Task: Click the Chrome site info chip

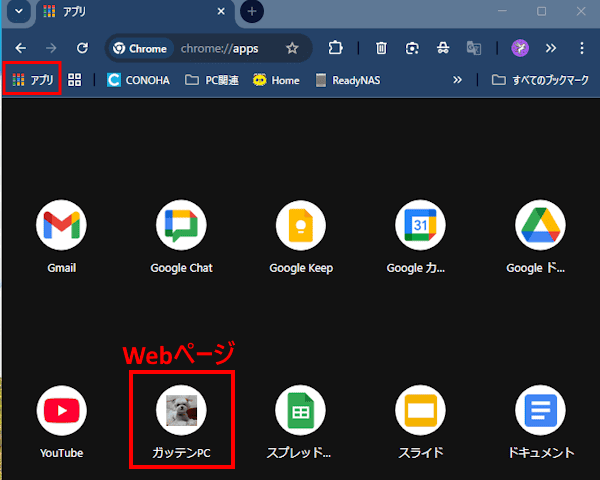Action: pyautogui.click(x=140, y=49)
